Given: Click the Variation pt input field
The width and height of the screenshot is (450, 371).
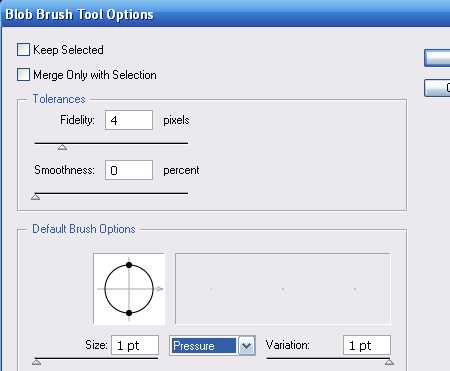Looking at the screenshot, I should [x=367, y=345].
